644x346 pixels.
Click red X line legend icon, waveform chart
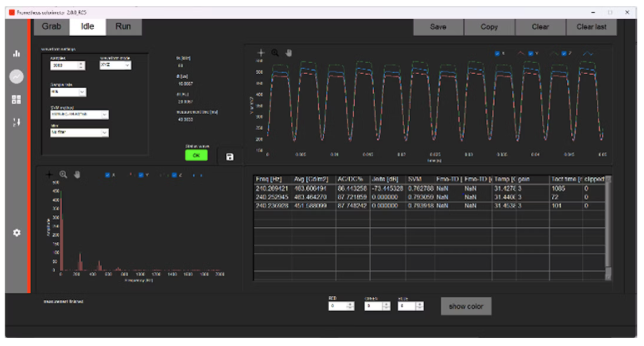(x=521, y=53)
